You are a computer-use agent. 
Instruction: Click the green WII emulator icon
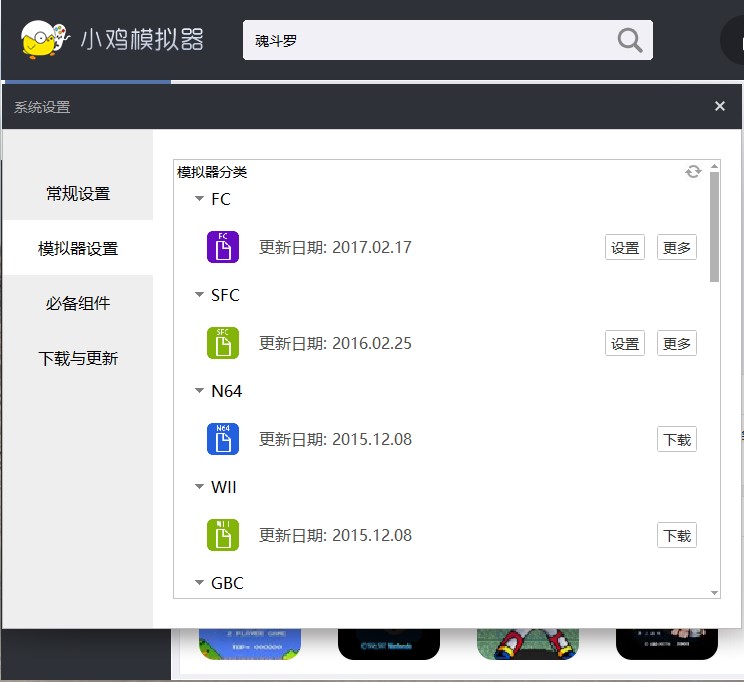223,535
